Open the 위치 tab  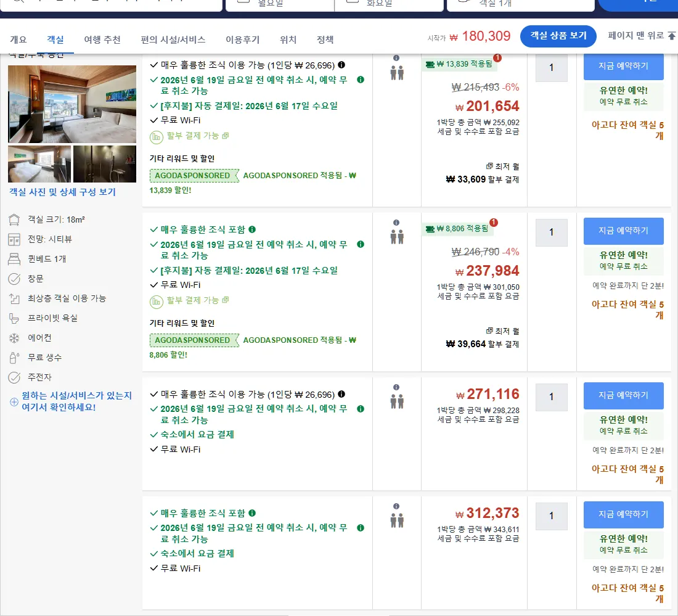click(288, 40)
